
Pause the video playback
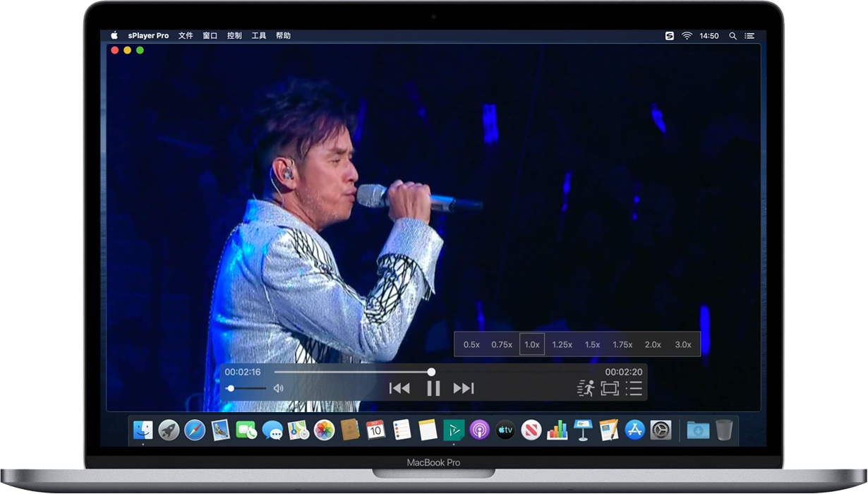pyautogui.click(x=433, y=388)
